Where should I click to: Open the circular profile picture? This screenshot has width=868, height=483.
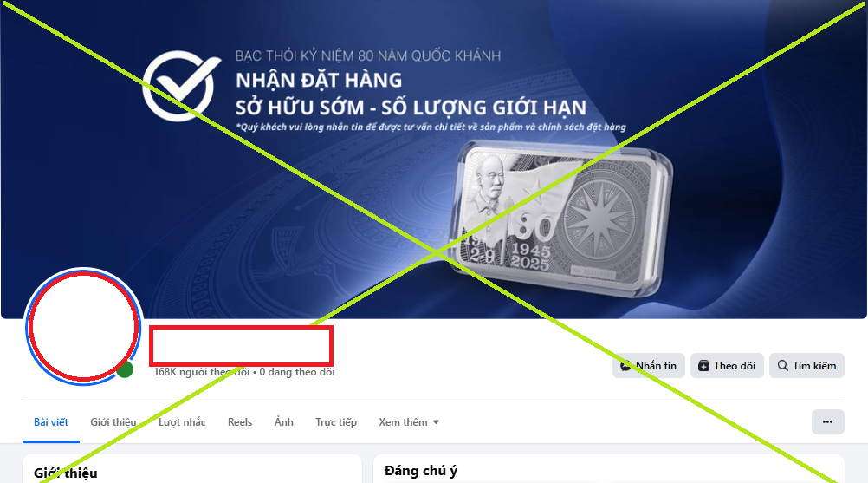(x=83, y=326)
